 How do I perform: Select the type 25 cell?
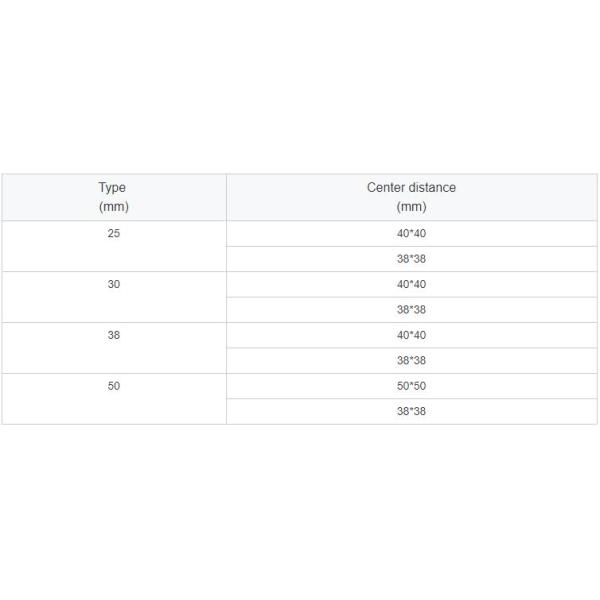tap(113, 233)
